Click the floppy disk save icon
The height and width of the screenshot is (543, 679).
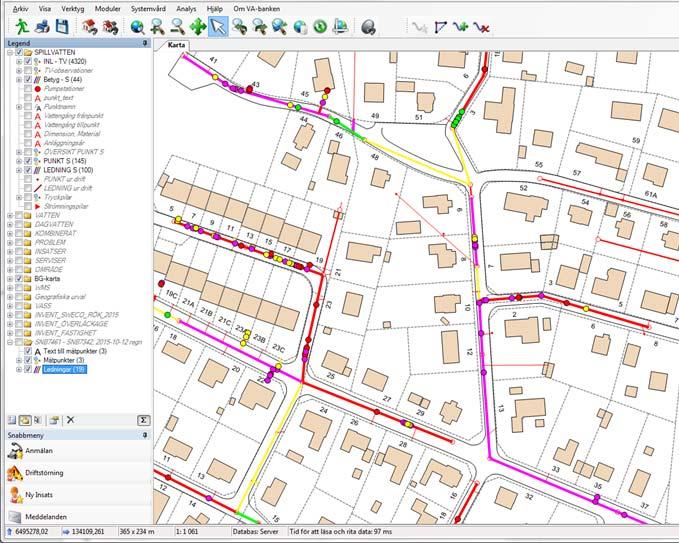62,27
